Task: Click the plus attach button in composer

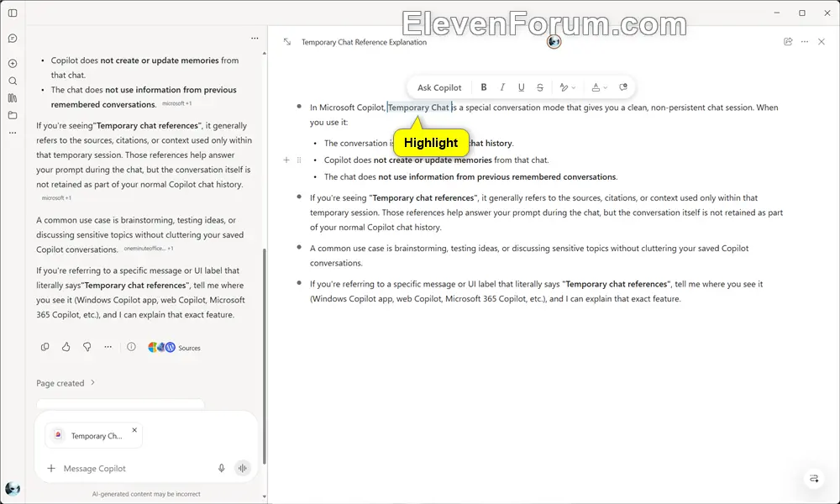Action: pyautogui.click(x=51, y=468)
